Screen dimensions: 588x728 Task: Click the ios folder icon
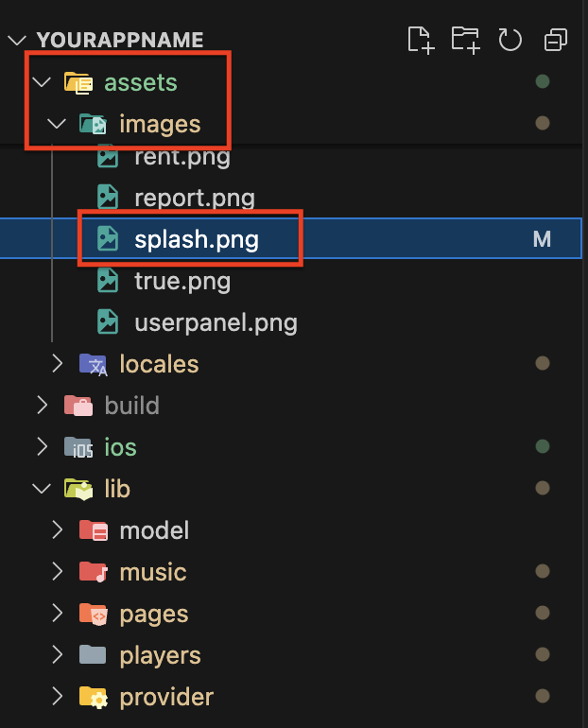coord(78,447)
